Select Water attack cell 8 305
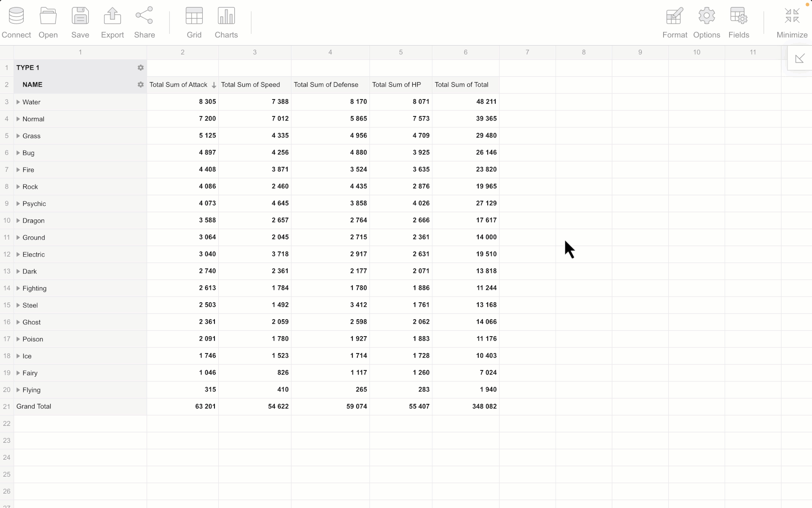 183,102
